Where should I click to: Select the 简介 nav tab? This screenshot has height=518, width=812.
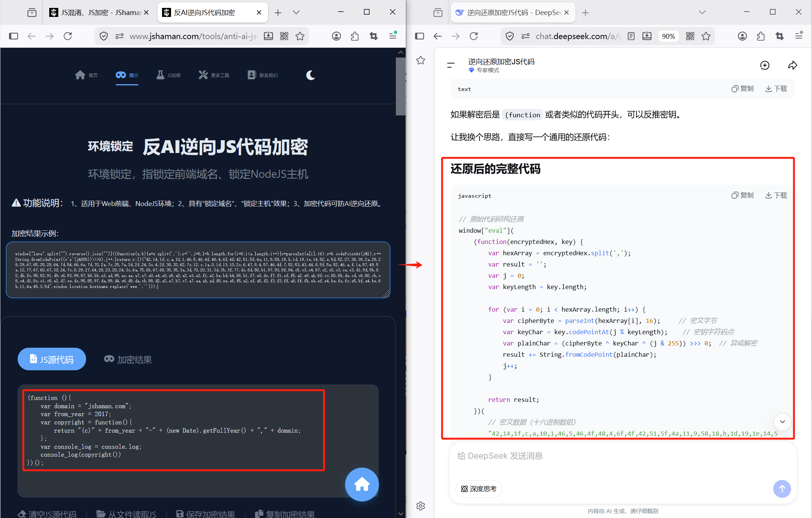127,75
